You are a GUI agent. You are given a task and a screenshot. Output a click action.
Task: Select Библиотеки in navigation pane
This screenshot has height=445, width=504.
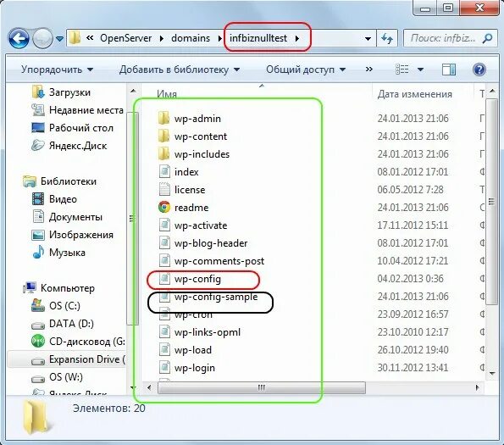(x=68, y=181)
